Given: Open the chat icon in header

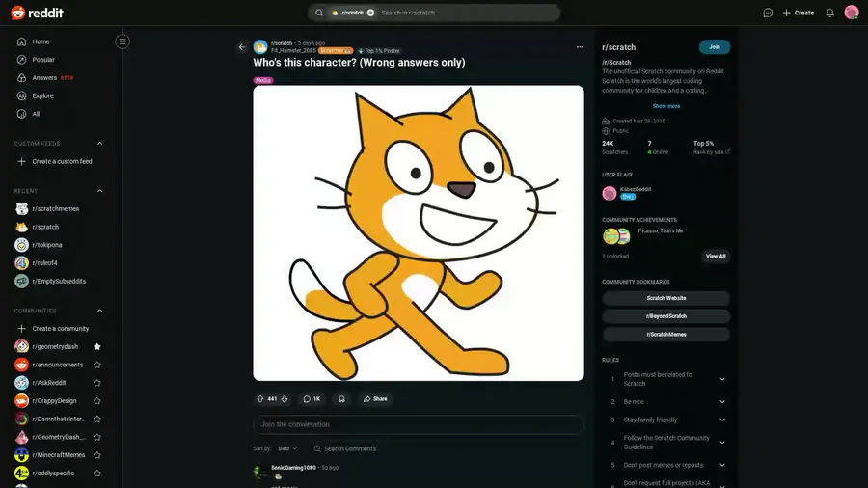Looking at the screenshot, I should [x=768, y=13].
